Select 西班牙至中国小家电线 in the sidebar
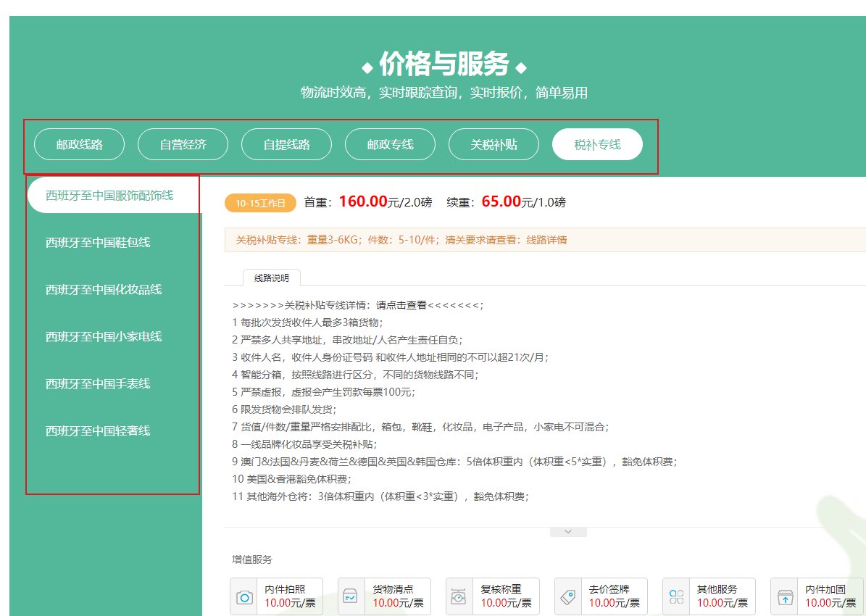This screenshot has width=866, height=616. tap(104, 336)
